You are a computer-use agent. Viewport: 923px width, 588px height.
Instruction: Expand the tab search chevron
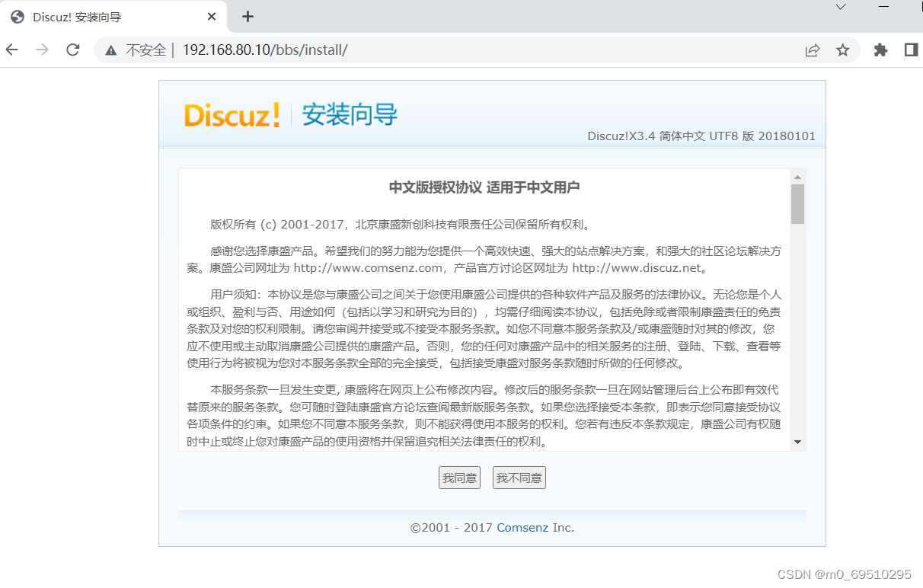coord(841,7)
